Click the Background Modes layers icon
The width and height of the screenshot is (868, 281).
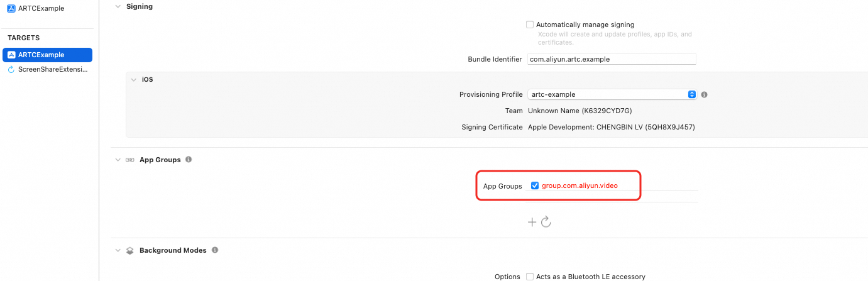(130, 250)
